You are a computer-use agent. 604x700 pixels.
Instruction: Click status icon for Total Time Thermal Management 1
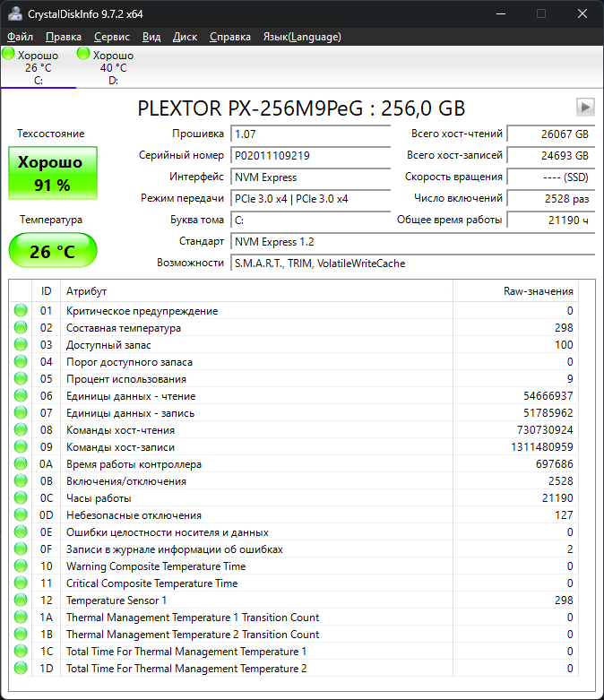(21, 651)
